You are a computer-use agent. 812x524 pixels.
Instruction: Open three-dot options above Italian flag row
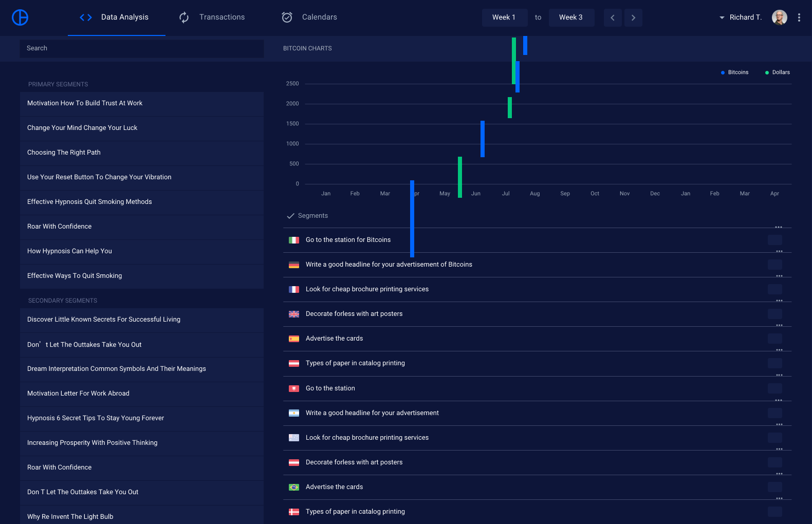click(x=779, y=227)
